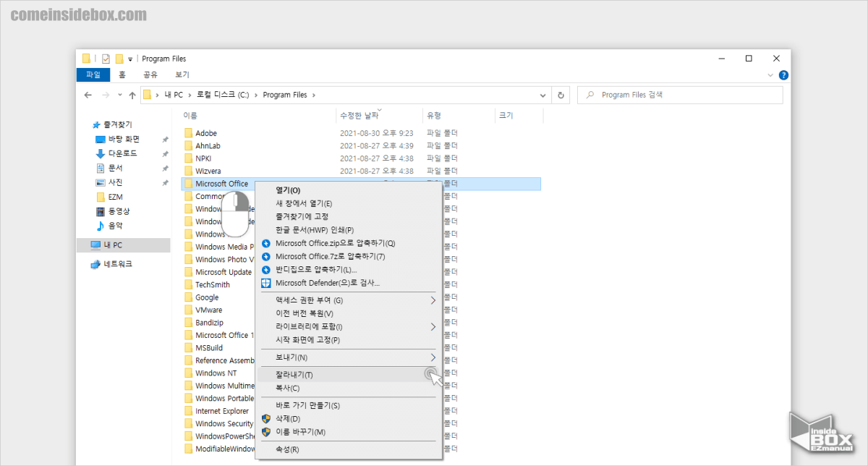Switch to the 보기 ribbon tab

182,75
